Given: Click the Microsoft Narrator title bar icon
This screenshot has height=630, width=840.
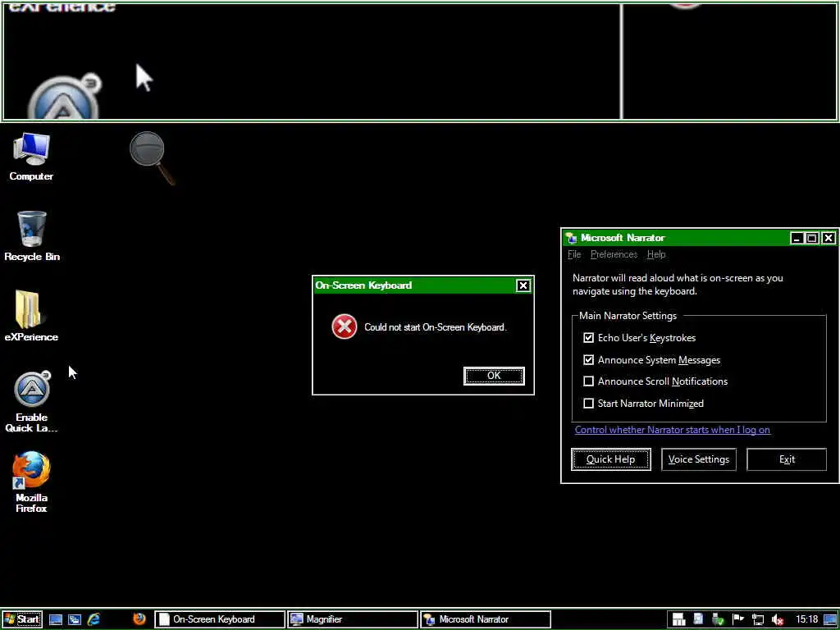Looking at the screenshot, I should tap(572, 238).
